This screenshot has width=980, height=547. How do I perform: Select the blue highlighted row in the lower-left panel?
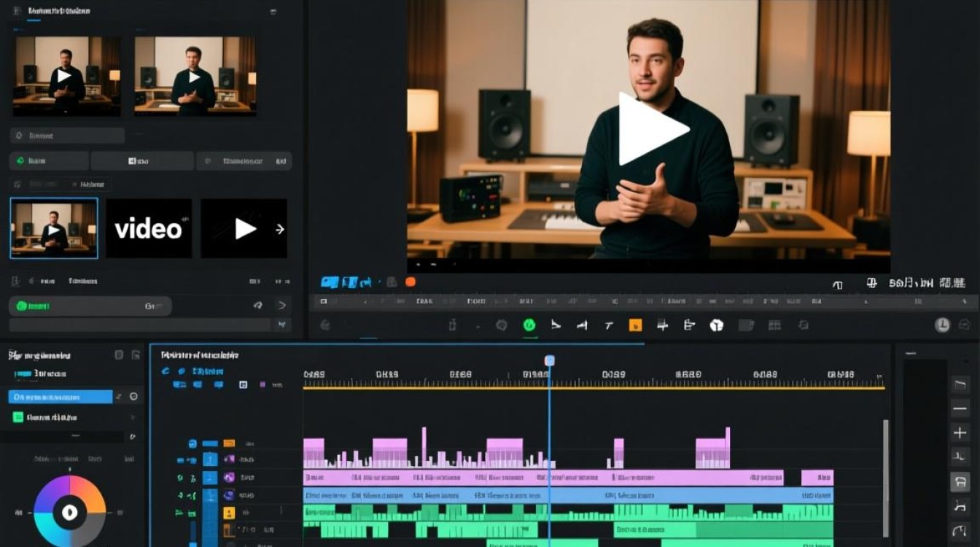[61, 397]
